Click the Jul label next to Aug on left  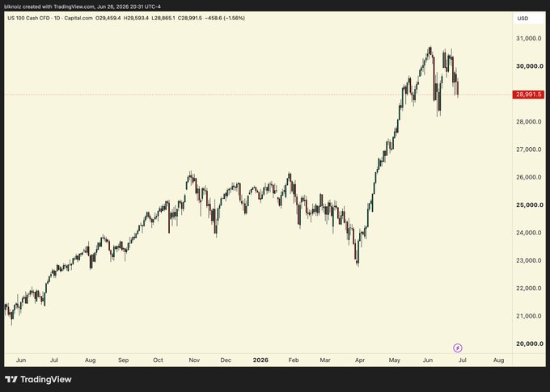[53, 360]
